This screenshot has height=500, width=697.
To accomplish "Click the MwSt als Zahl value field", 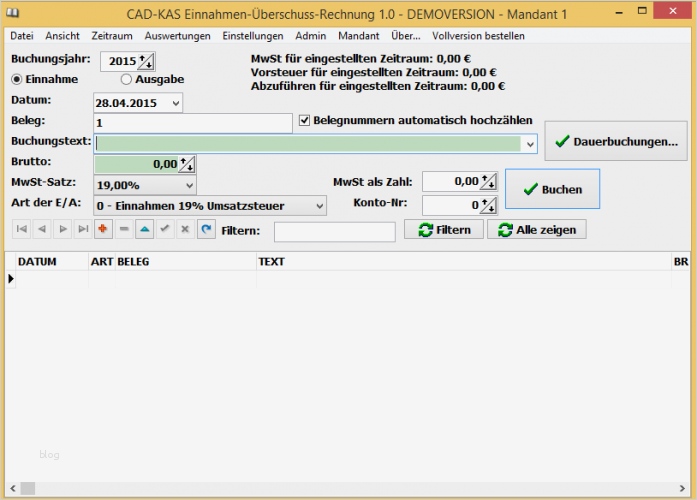I will pos(451,181).
